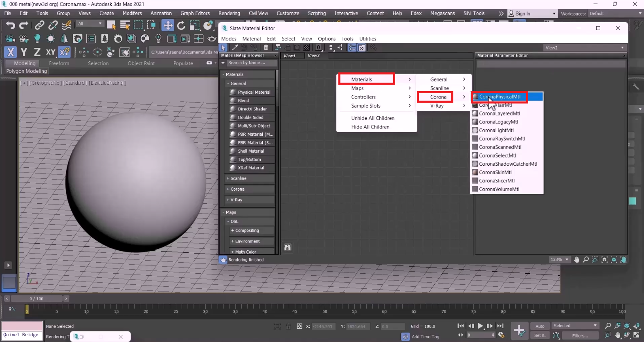Click the Set Keys large plus button
Viewport: 644px width, 342px height.
[519, 330]
